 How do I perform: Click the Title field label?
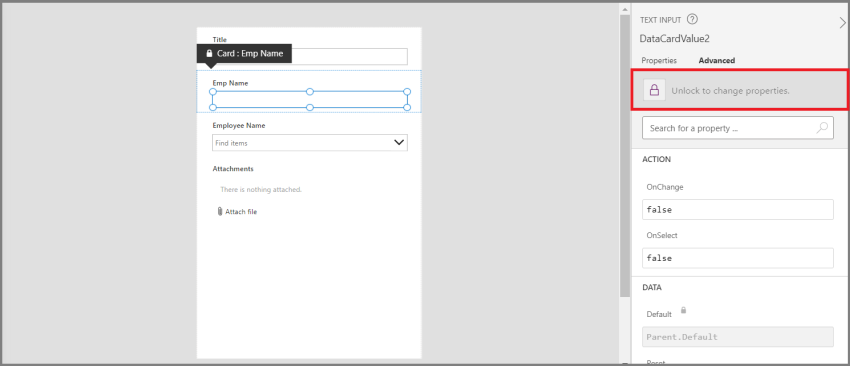coord(220,40)
